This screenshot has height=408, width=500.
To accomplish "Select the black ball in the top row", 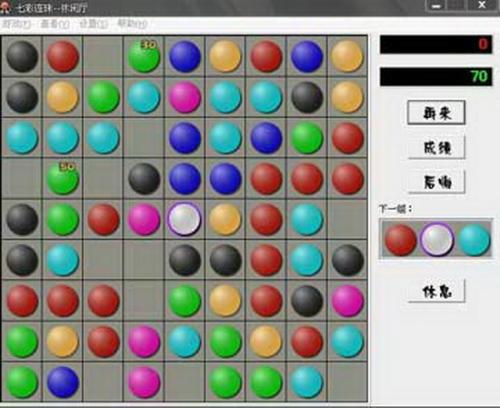I will 22,57.
